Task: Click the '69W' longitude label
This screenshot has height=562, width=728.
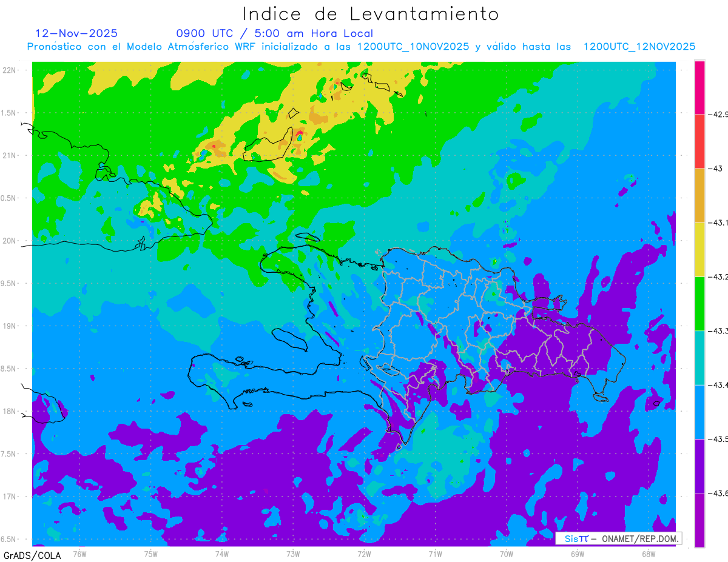Action: click(578, 554)
